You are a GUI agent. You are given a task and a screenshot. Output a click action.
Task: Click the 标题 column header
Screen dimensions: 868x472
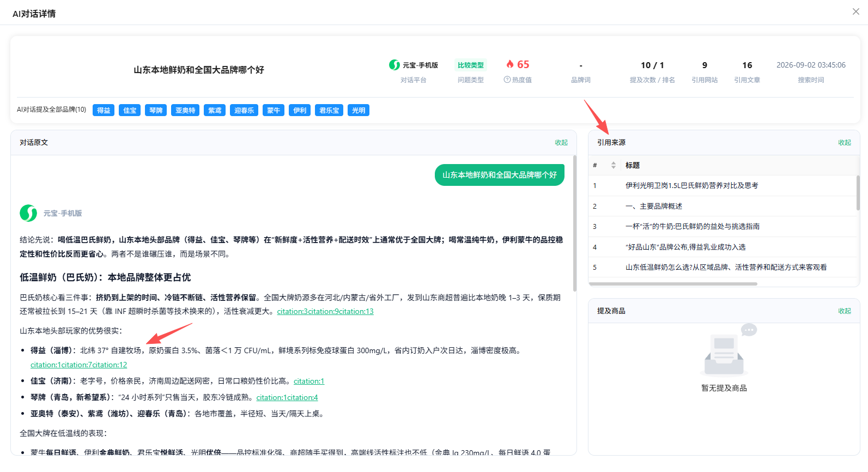point(633,165)
